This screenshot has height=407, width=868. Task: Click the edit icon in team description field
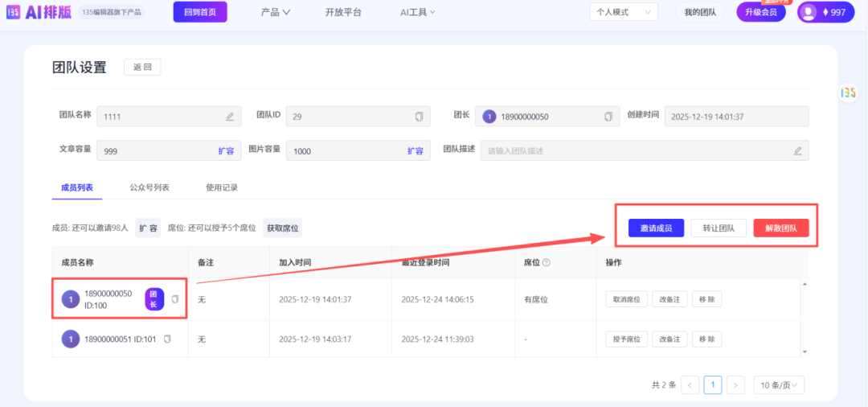[797, 150]
